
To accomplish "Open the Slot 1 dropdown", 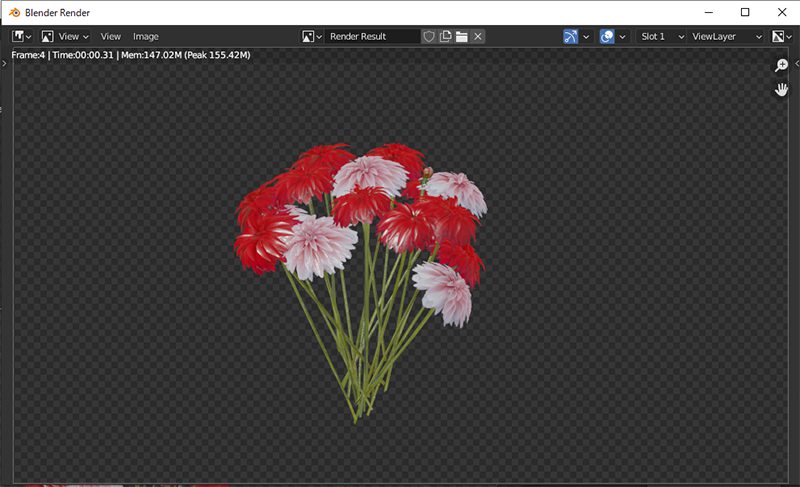I will tap(662, 36).
